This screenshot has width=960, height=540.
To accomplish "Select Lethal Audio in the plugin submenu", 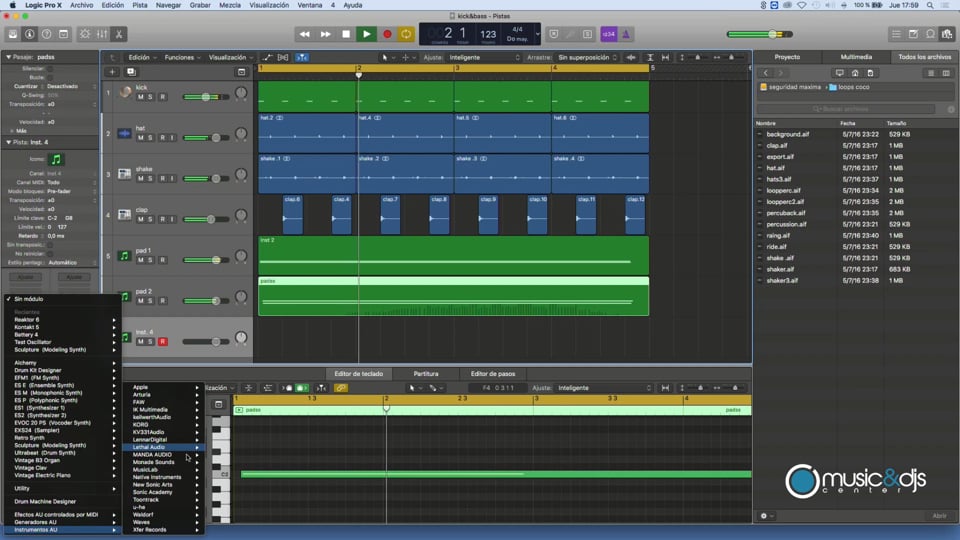I will 163,447.
